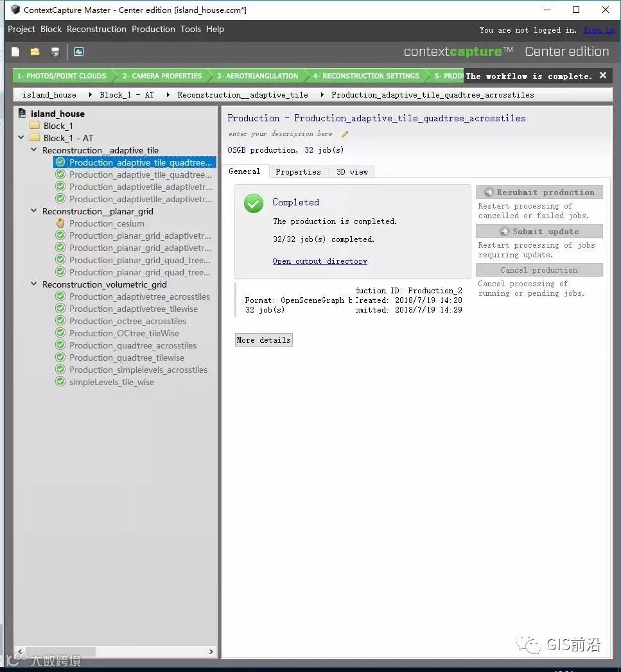The height and width of the screenshot is (672, 621).
Task: Select the Block_1 tree item
Action: point(58,126)
